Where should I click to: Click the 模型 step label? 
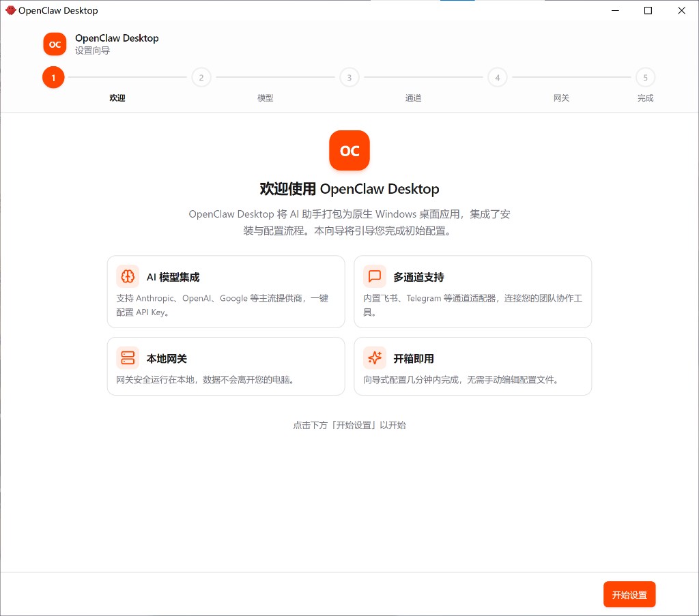click(x=266, y=98)
